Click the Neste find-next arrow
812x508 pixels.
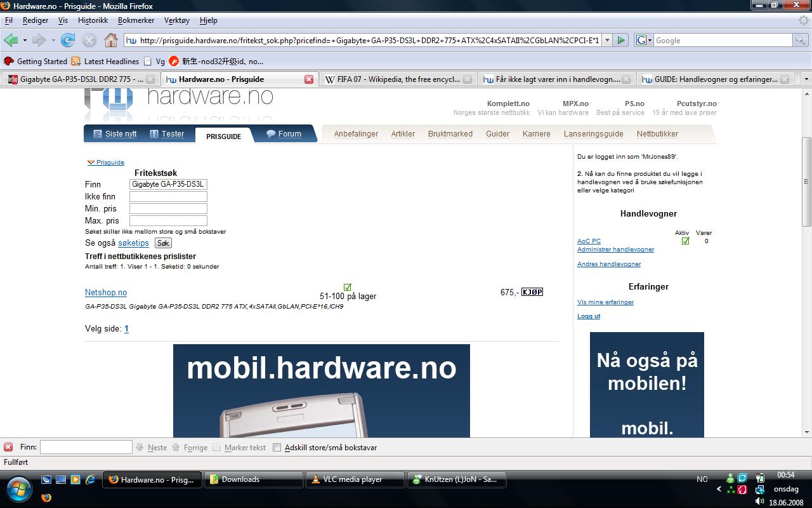pos(140,447)
